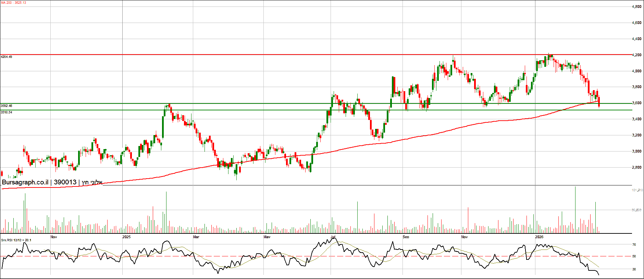The height and width of the screenshot is (279, 644).
Task: Click the 4,600 price axis label
Action: point(637,23)
